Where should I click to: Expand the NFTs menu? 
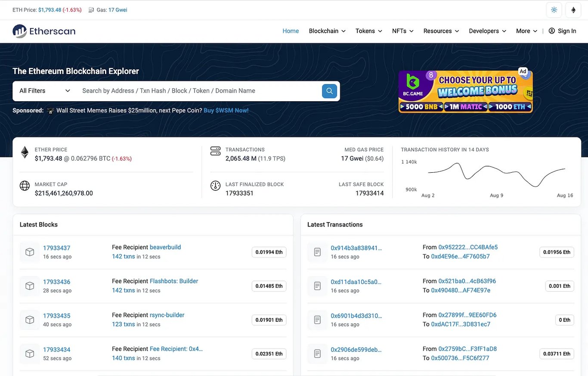click(x=402, y=31)
